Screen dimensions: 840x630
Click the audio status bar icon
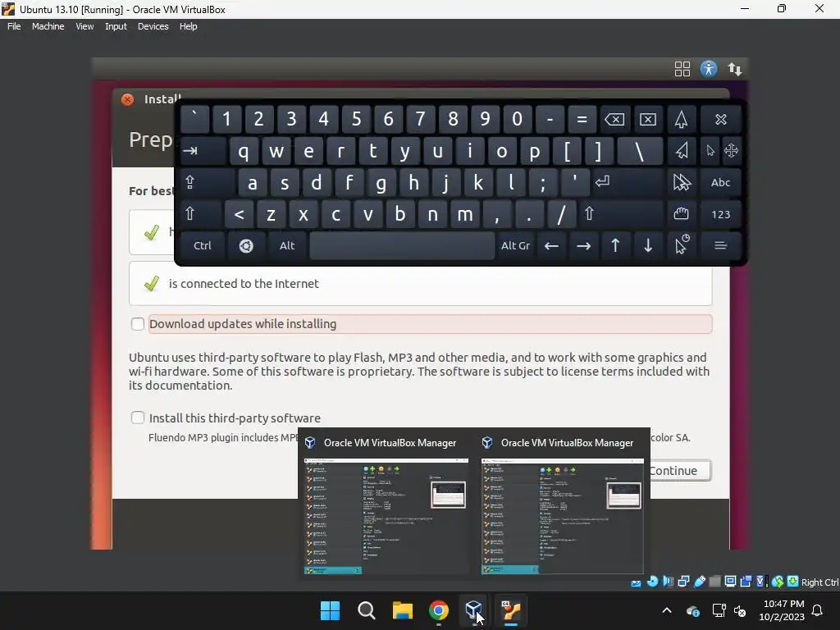pos(669,582)
